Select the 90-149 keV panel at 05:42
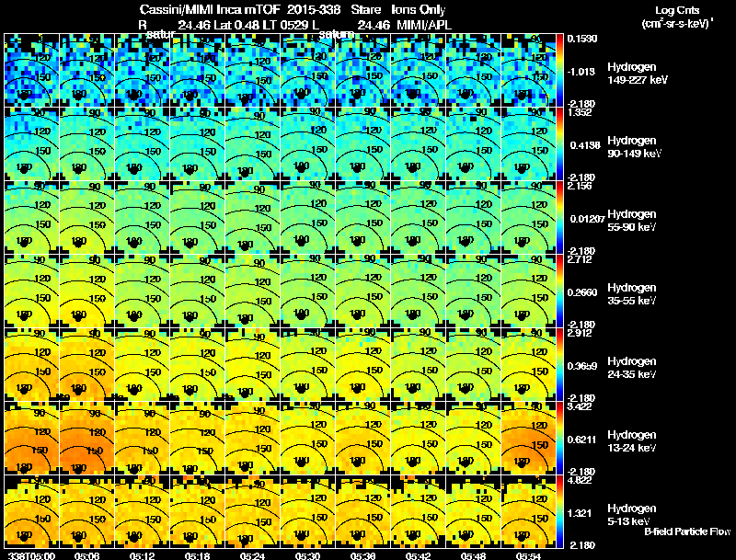736x560 pixels. pyautogui.click(x=419, y=144)
